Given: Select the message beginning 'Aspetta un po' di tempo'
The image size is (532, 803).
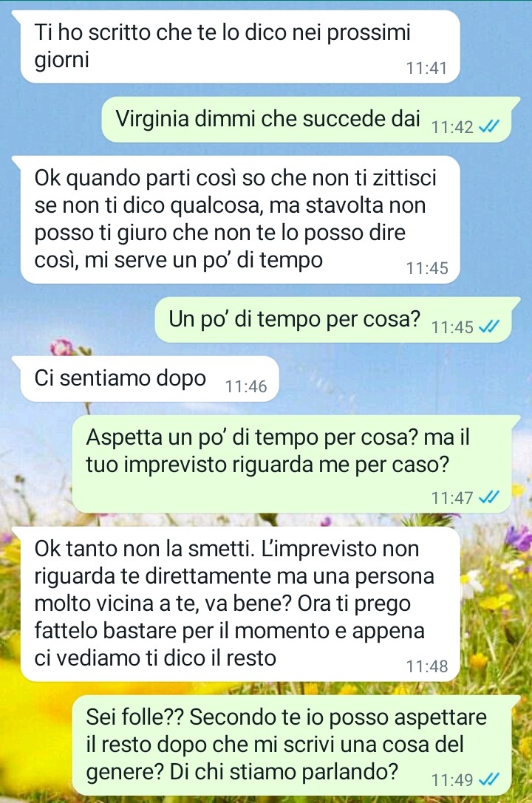Looking at the screenshot, I should tap(291, 464).
